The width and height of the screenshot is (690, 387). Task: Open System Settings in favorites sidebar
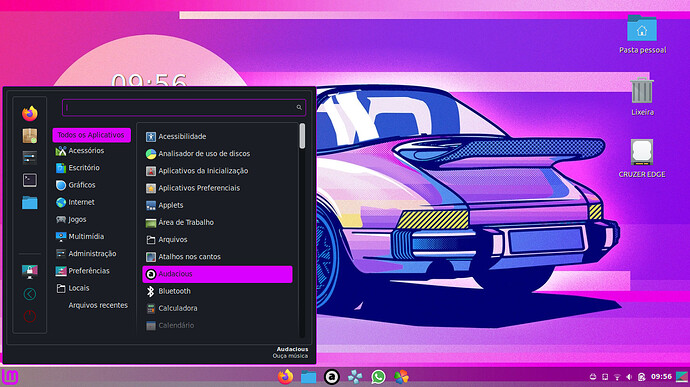tap(29, 158)
